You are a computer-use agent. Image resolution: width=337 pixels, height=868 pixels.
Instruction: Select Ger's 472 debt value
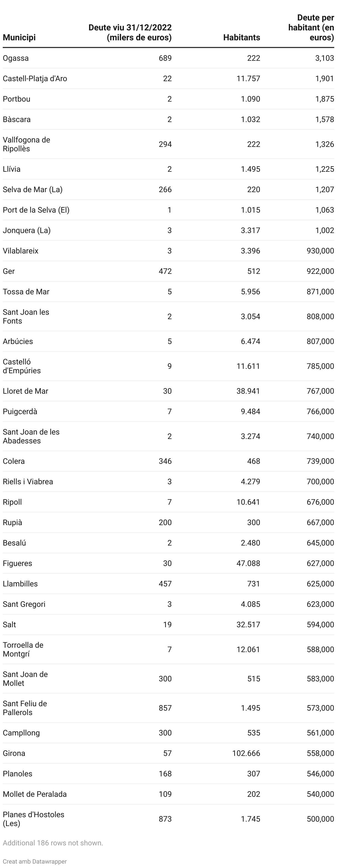click(165, 271)
